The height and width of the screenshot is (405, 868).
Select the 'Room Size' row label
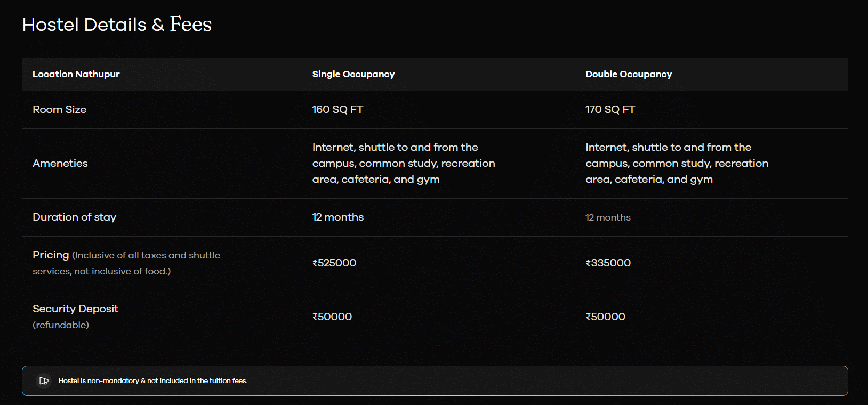[x=59, y=109]
